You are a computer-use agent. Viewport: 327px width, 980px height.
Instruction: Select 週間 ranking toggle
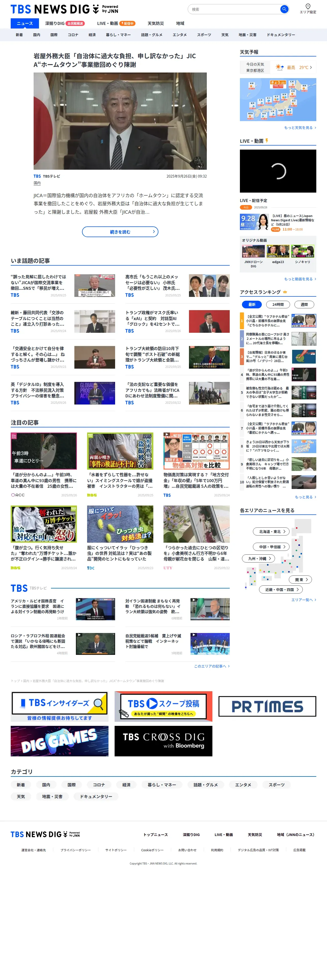(304, 305)
